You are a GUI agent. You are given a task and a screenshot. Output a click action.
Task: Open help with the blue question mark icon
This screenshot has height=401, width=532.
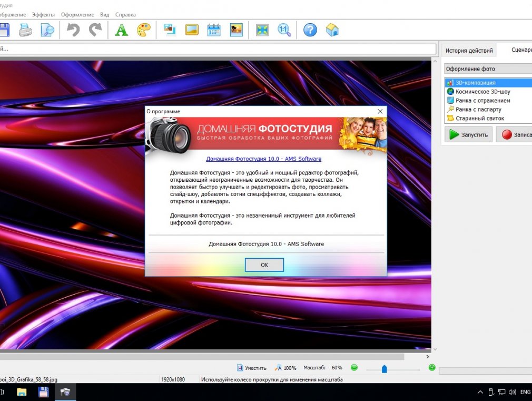coord(310,30)
